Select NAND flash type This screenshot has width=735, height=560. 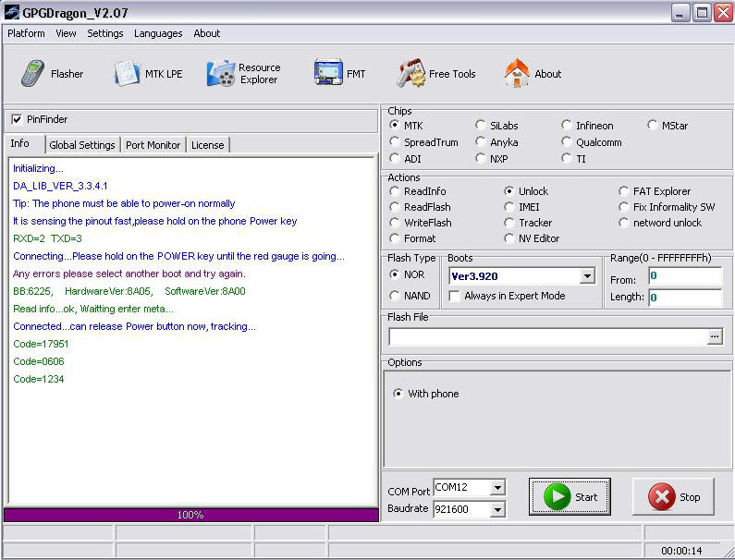pos(395,296)
